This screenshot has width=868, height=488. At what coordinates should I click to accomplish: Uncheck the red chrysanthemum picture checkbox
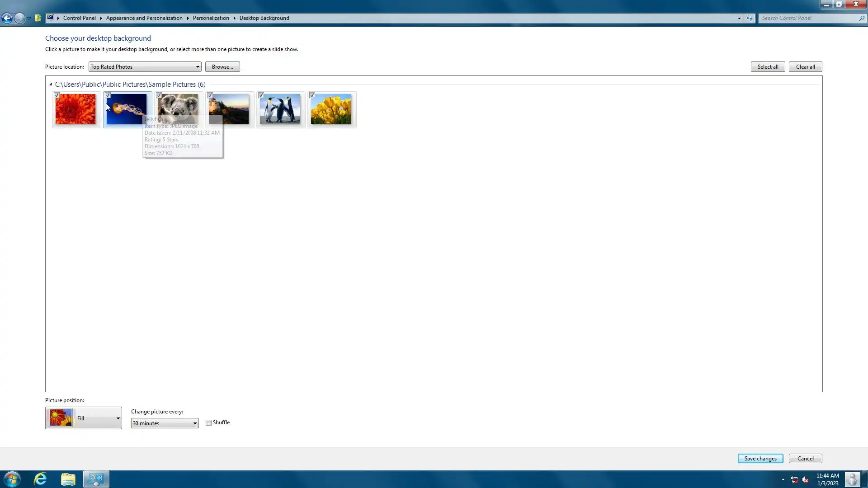(x=57, y=95)
